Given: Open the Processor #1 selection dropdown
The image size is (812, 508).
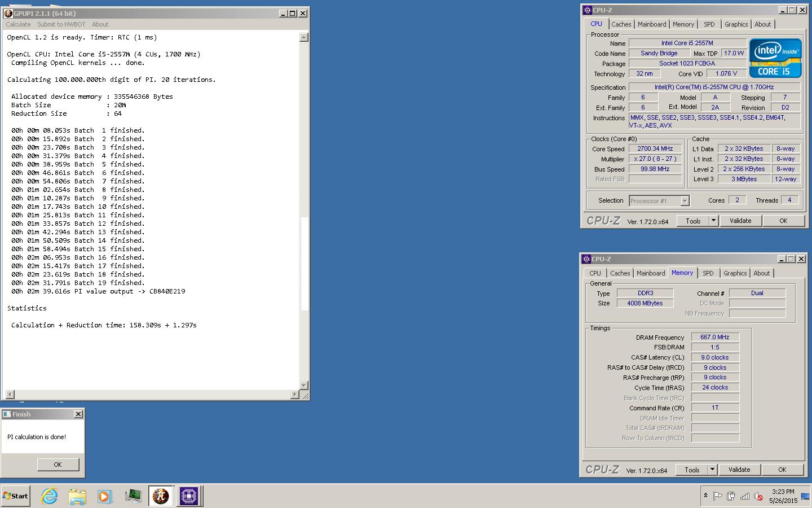Looking at the screenshot, I should [x=659, y=201].
